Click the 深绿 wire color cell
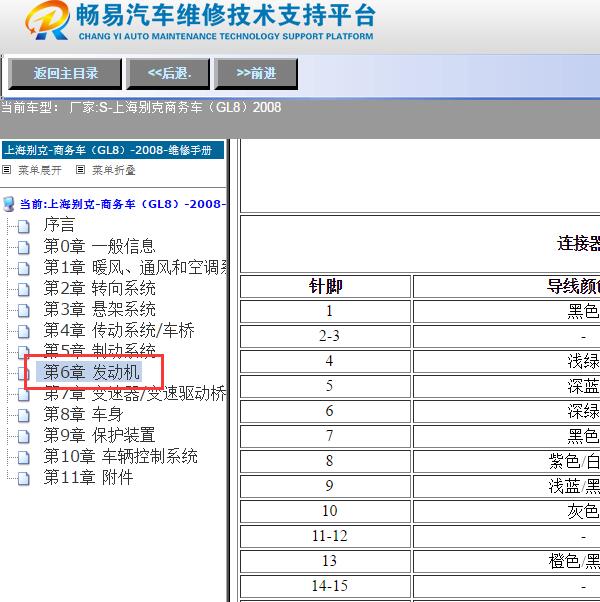Screen dimensions: 600x602 506,411
